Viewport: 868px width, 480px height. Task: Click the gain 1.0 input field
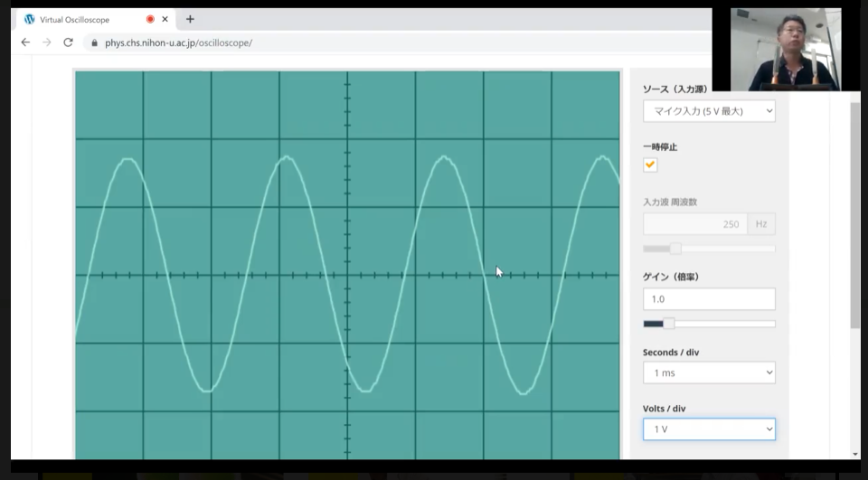pos(709,299)
